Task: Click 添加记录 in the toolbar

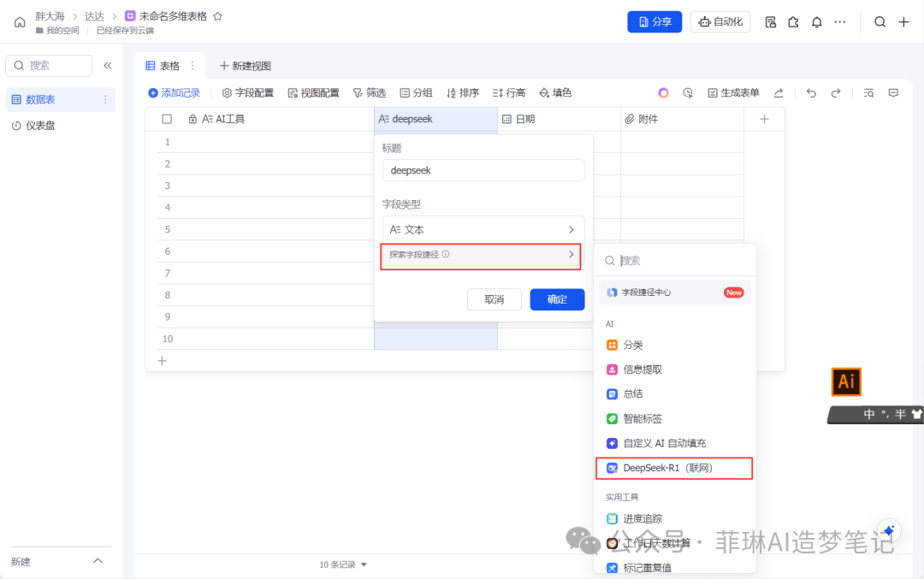Action: coord(174,93)
